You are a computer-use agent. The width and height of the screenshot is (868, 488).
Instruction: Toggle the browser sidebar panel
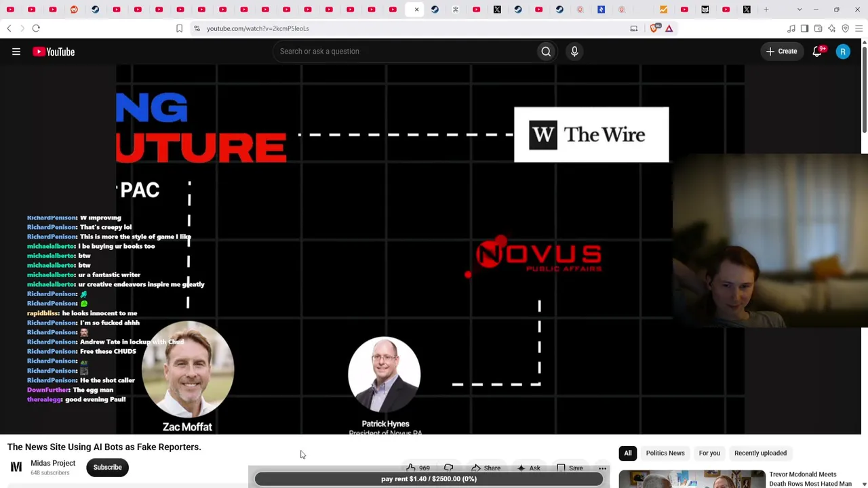(x=804, y=28)
